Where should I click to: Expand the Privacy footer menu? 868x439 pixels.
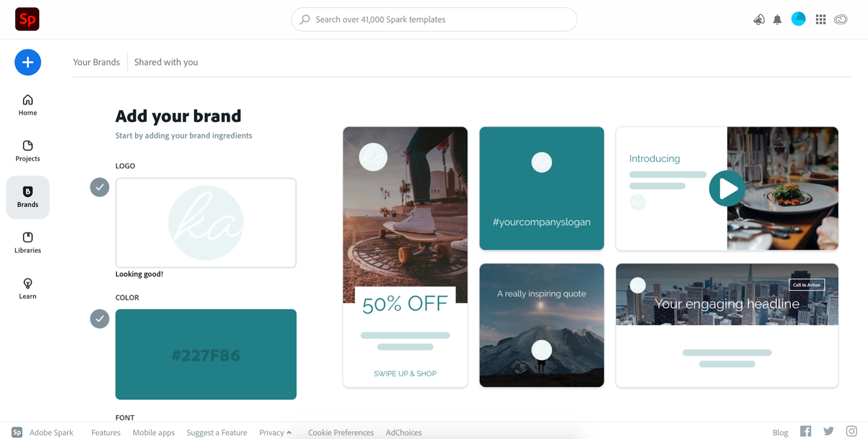coord(275,432)
